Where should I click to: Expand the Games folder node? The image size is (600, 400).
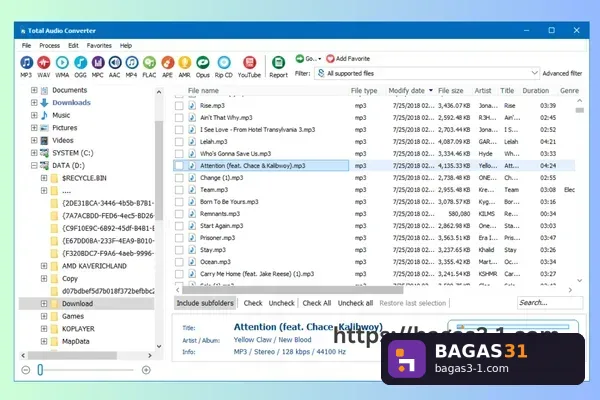(x=44, y=316)
